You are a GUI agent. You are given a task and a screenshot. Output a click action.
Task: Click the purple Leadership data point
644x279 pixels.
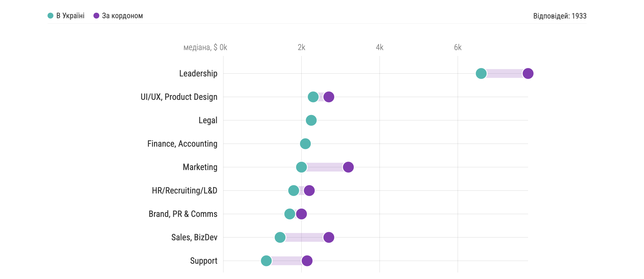coord(528,73)
